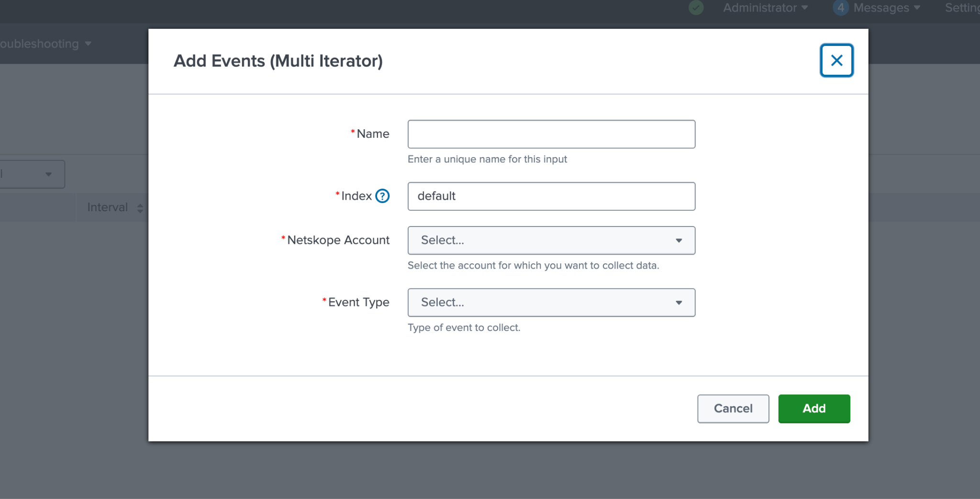Open the Settings menu in top bar
This screenshot has height=499, width=980.
(x=962, y=8)
